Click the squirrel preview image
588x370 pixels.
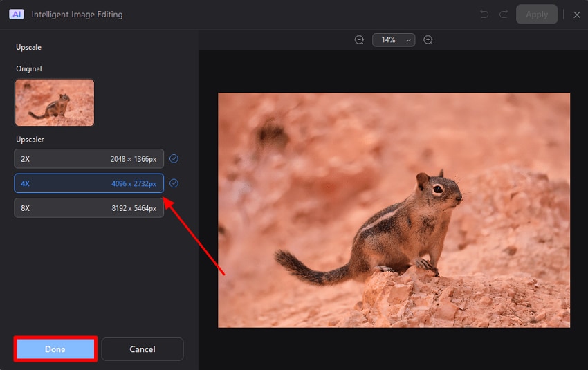pos(394,210)
